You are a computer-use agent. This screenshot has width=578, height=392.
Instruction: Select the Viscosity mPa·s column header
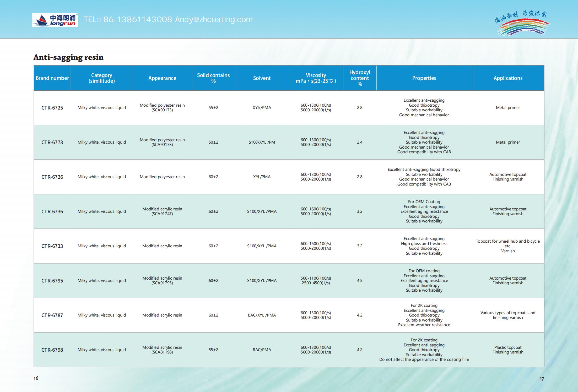(316, 78)
